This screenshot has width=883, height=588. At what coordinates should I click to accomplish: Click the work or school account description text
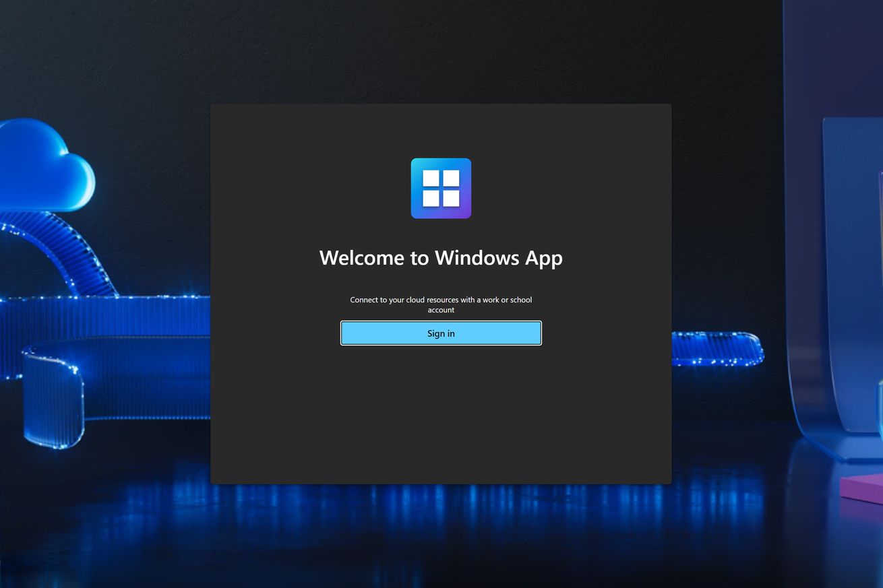tap(441, 304)
